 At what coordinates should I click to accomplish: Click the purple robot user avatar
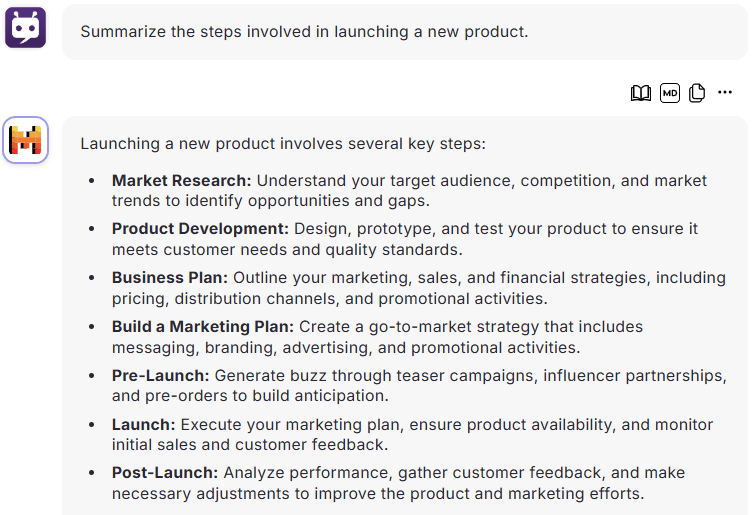coord(26,27)
